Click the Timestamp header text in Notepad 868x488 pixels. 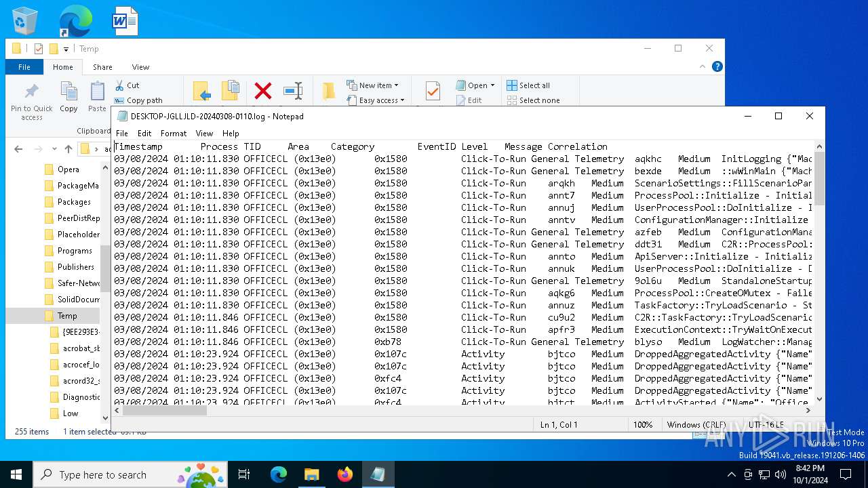pos(138,146)
